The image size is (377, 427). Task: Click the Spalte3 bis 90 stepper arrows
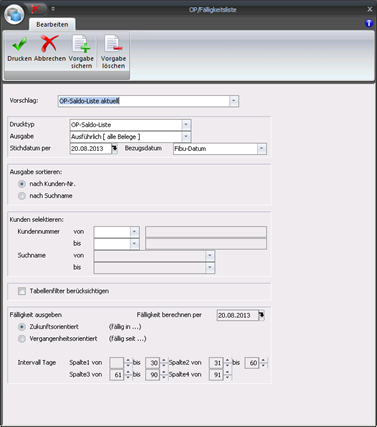coord(164,375)
